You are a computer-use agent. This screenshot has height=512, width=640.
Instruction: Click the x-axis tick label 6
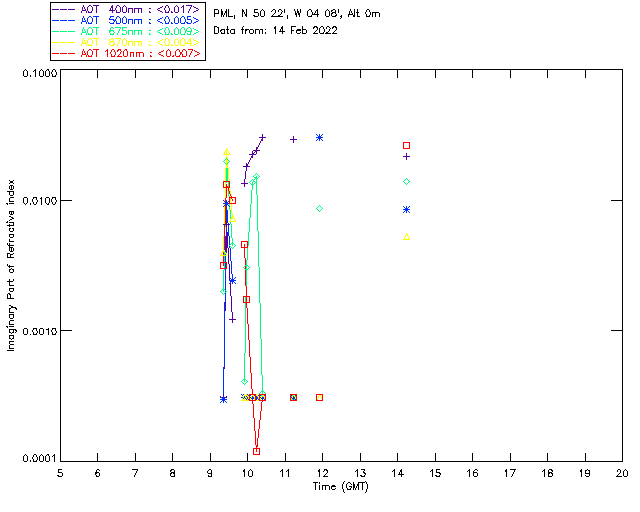click(x=98, y=473)
